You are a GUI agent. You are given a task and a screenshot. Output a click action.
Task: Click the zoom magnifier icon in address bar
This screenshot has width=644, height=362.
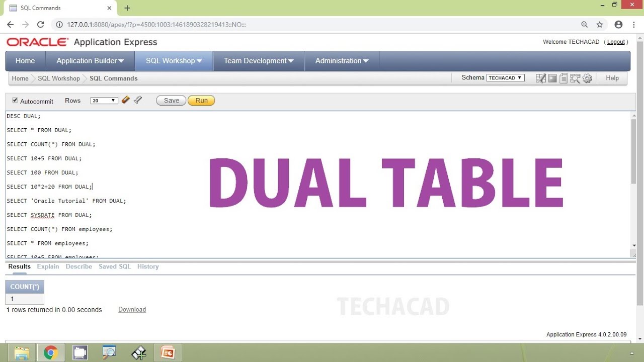click(x=584, y=24)
